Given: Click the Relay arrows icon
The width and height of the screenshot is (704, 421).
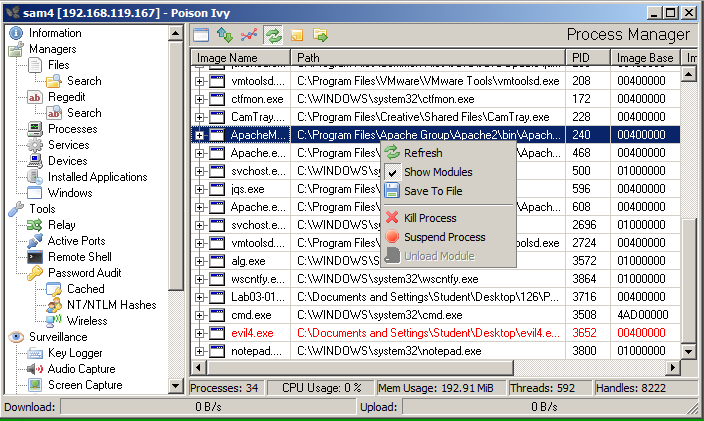Looking at the screenshot, I should [35, 225].
